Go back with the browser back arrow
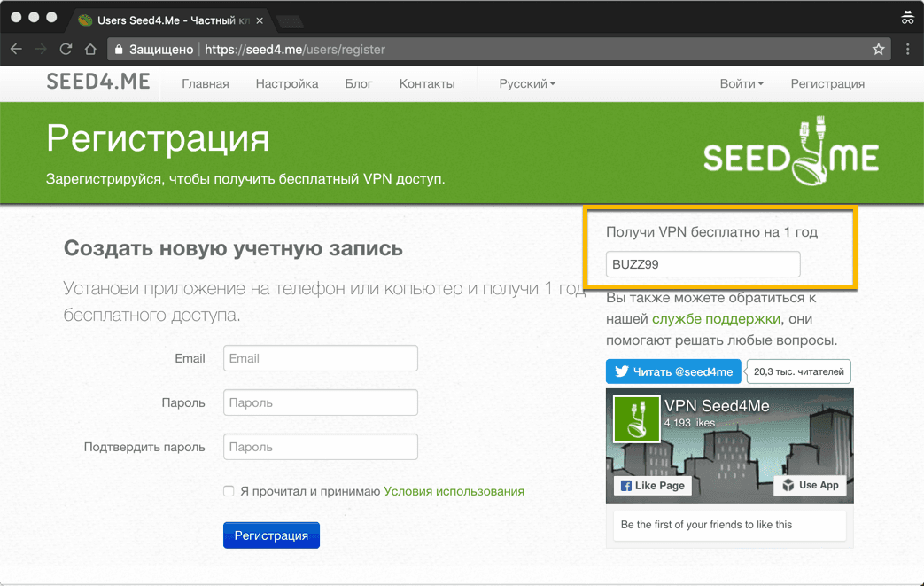The height and width of the screenshot is (586, 924). point(17,50)
